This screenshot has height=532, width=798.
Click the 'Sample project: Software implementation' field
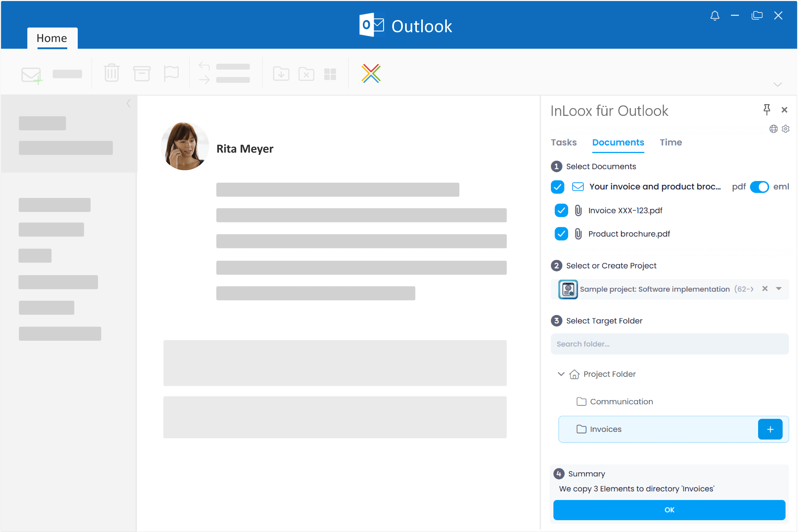pos(669,289)
